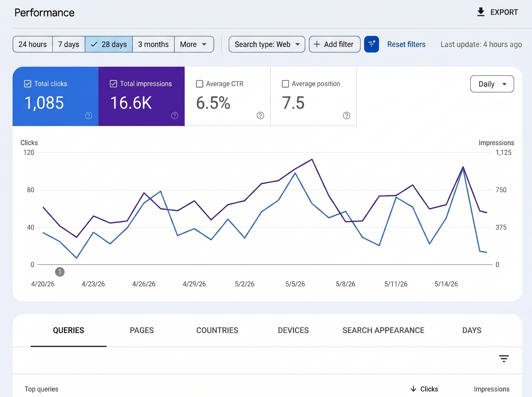The image size is (532, 397).
Task: Click the annotation marker 1 on chart
Action: click(x=60, y=272)
